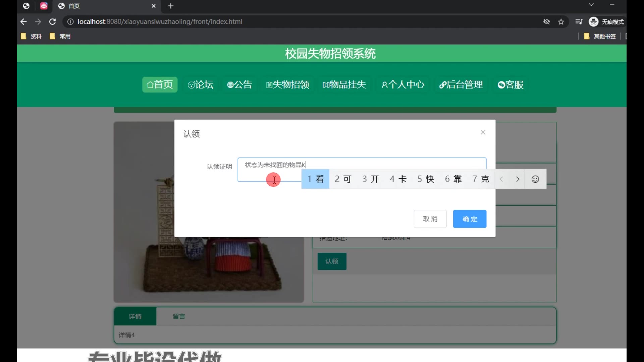Open the 论坛 navigation menu item
644x362 pixels.
pyautogui.click(x=201, y=85)
